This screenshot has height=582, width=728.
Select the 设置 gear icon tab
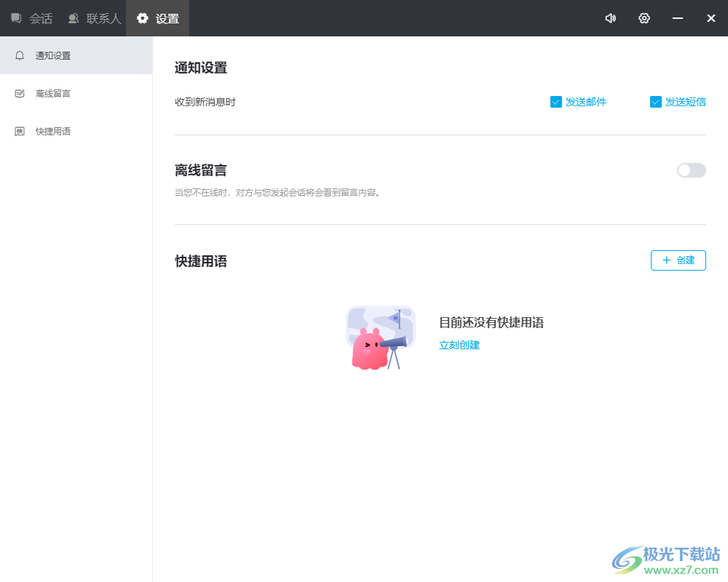143,18
